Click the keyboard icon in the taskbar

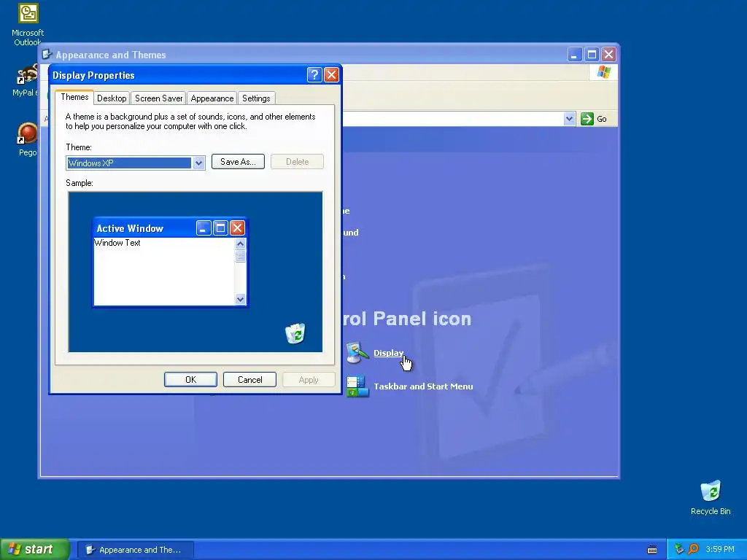click(652, 550)
